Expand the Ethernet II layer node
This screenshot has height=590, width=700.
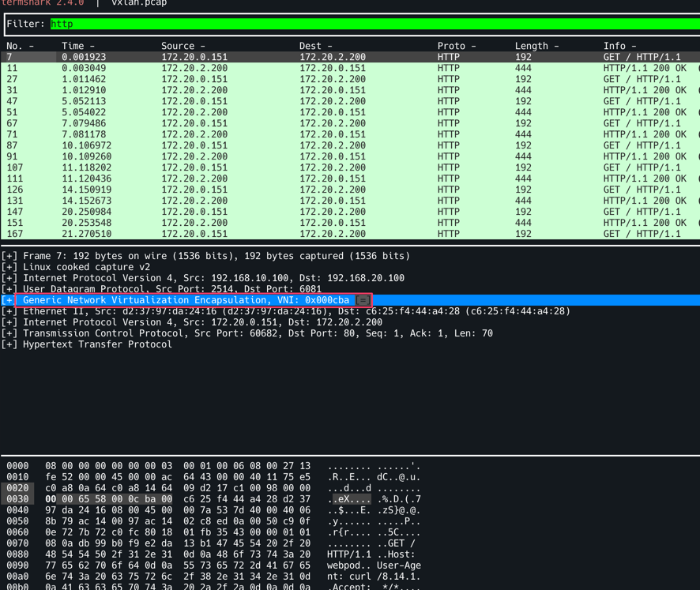point(9,311)
